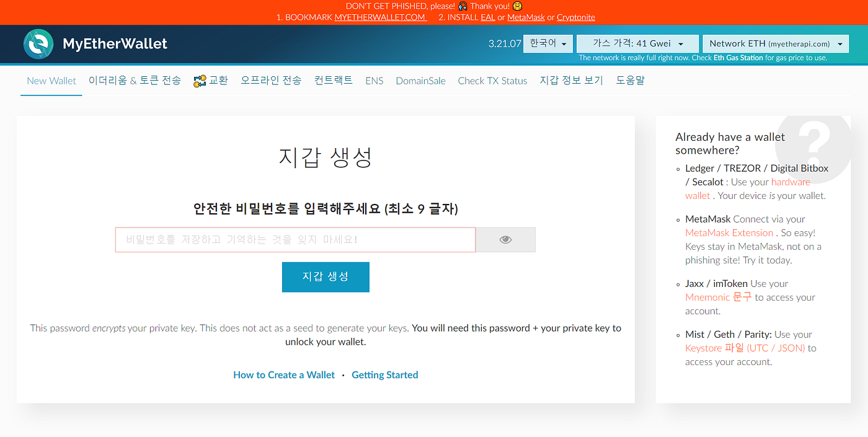868x437 pixels.
Task: Toggle password visibility with the eye icon
Action: coord(505,240)
